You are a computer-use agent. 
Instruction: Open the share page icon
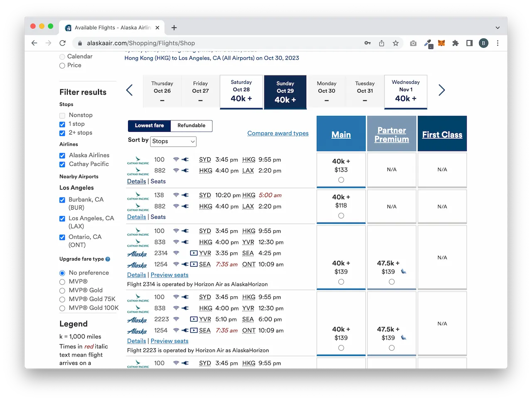coord(382,43)
